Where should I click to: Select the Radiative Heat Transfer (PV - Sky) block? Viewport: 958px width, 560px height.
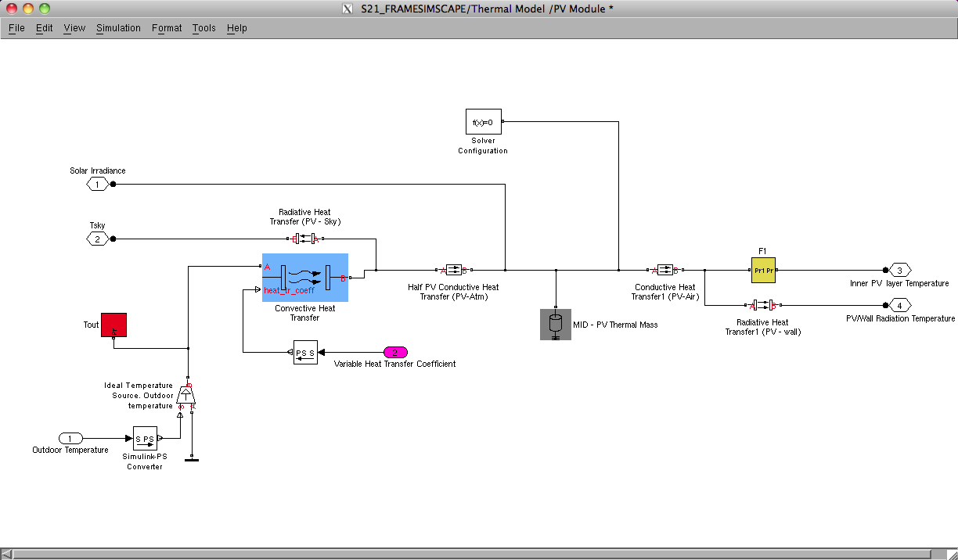301,239
